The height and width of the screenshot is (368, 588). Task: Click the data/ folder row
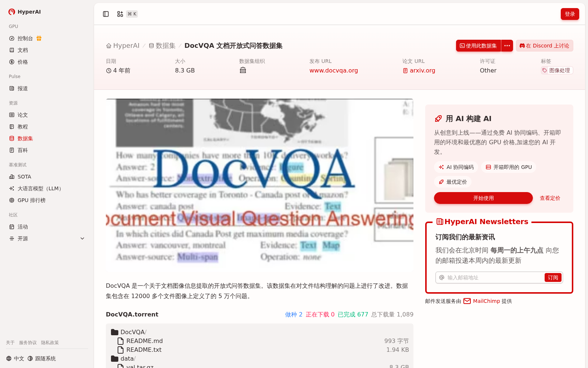click(x=259, y=358)
